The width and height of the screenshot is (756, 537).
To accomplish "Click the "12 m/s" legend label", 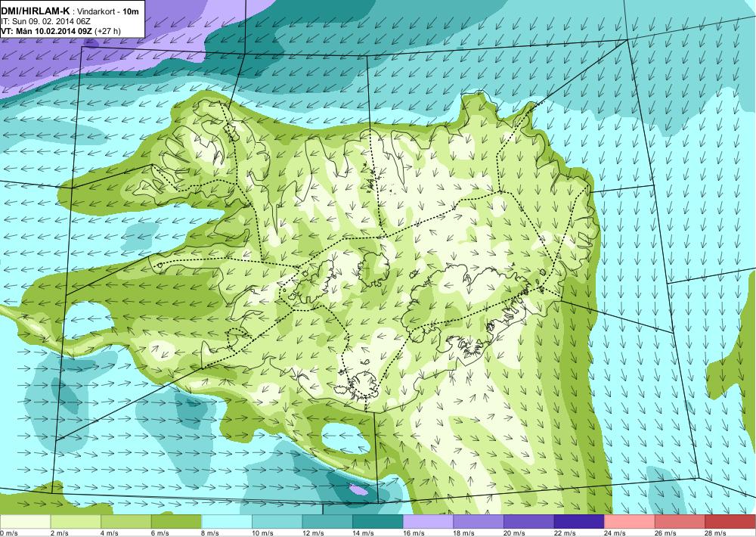I will [313, 533].
